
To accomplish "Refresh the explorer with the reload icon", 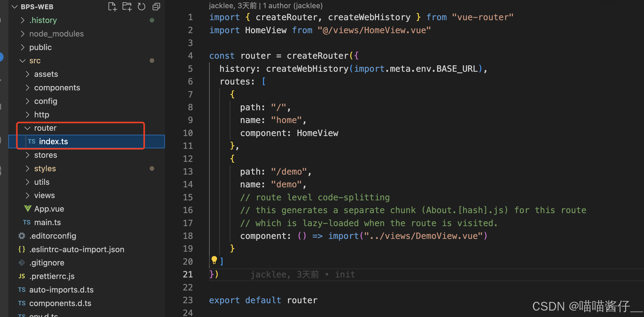I will point(141,7).
